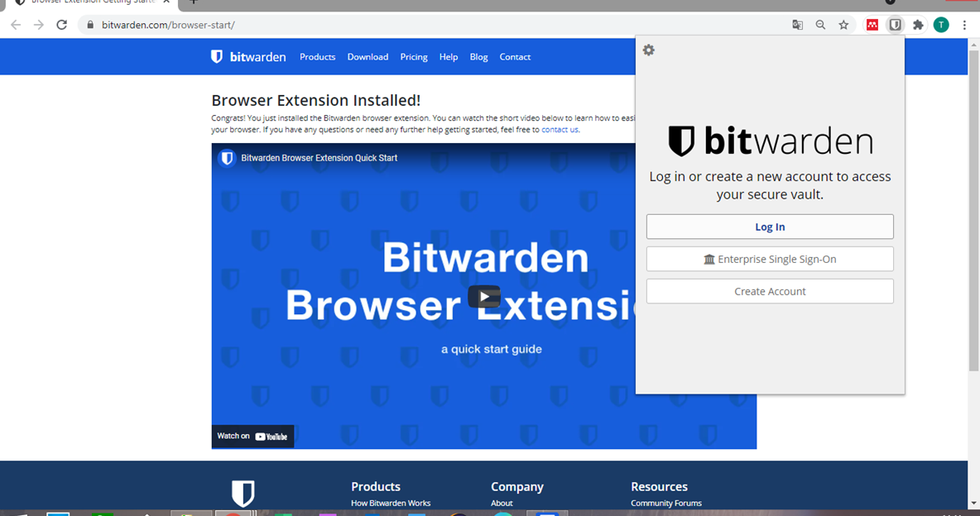The width and height of the screenshot is (980, 516).
Task: Open How Bitwarden Works footer link
Action: point(391,503)
